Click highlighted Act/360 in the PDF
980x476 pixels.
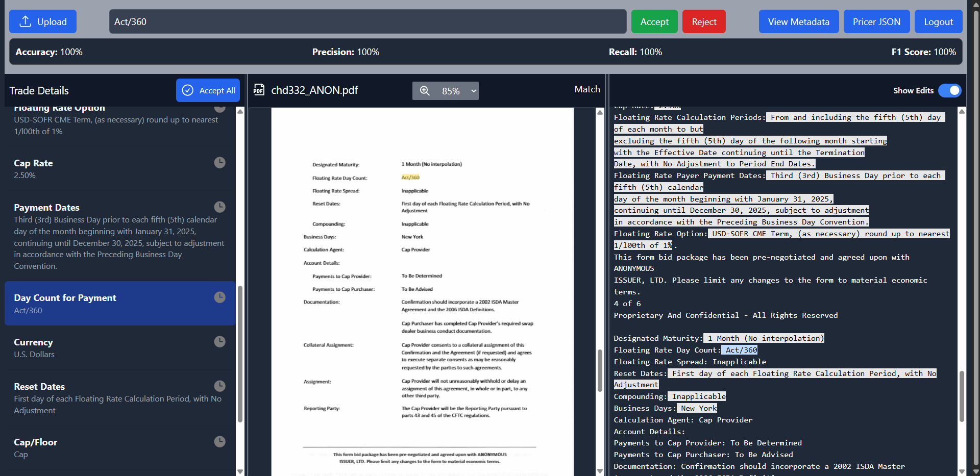[x=410, y=178]
